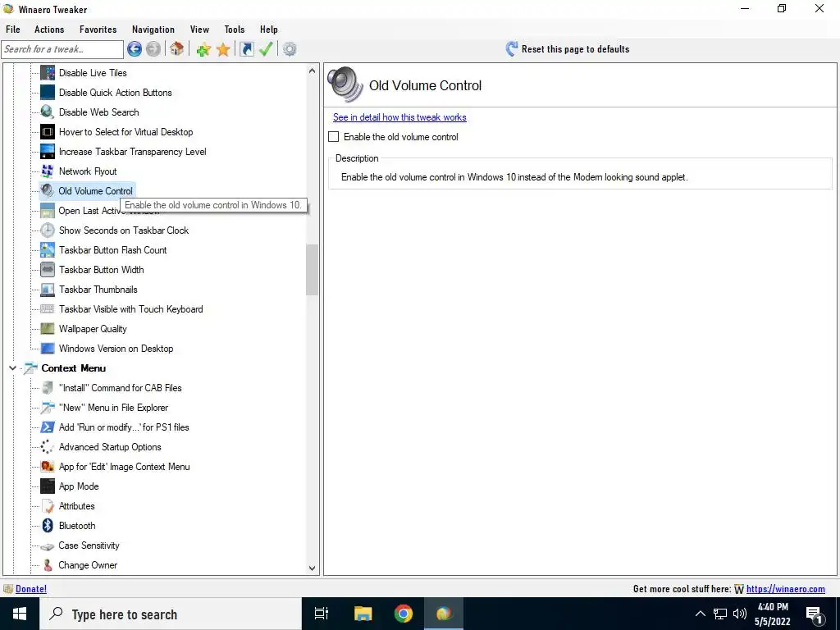Click the Advanced Startup Options spinner icon

click(47, 447)
